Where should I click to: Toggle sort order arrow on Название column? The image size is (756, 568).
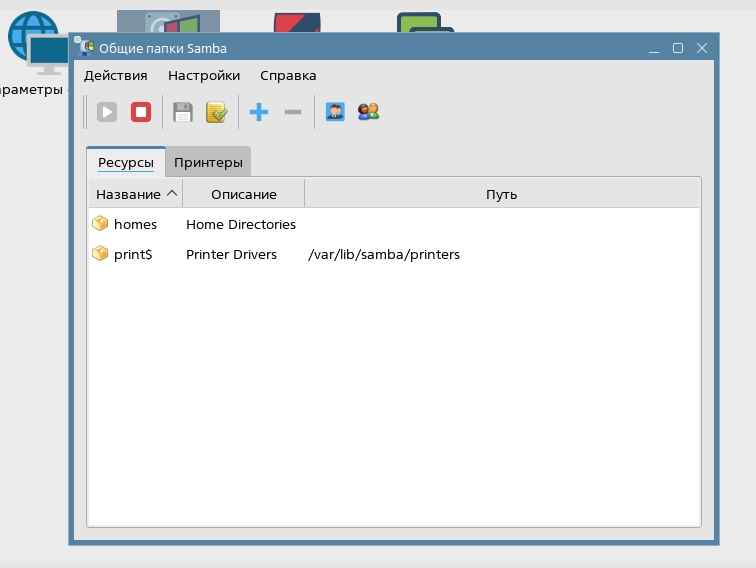coord(172,193)
